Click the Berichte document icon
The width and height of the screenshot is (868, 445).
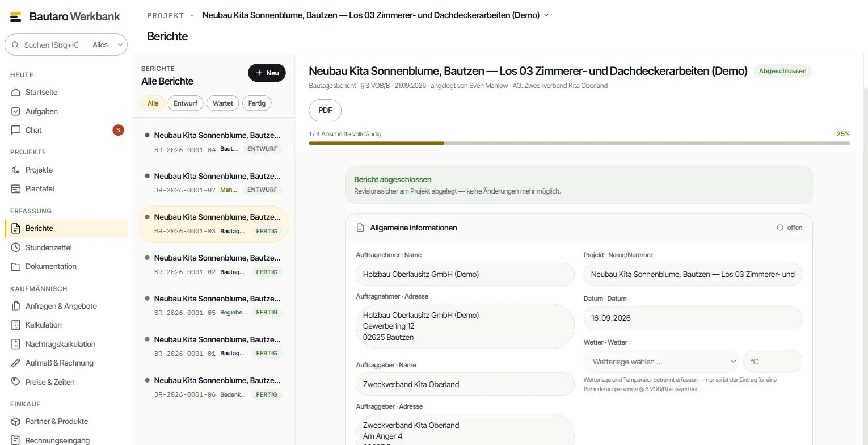click(16, 228)
